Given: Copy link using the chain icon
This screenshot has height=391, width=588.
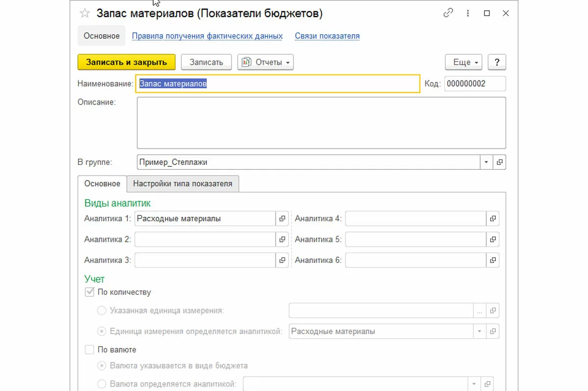Looking at the screenshot, I should coord(448,13).
